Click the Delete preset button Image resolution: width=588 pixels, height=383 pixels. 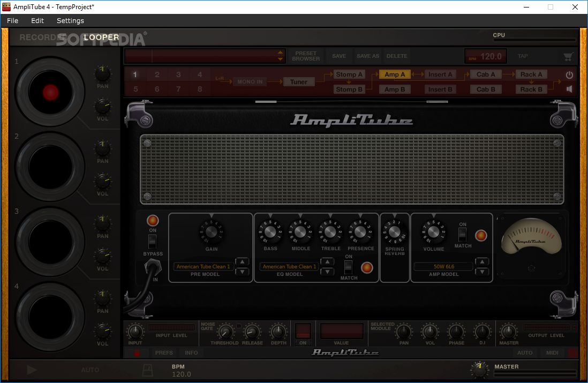click(x=397, y=56)
